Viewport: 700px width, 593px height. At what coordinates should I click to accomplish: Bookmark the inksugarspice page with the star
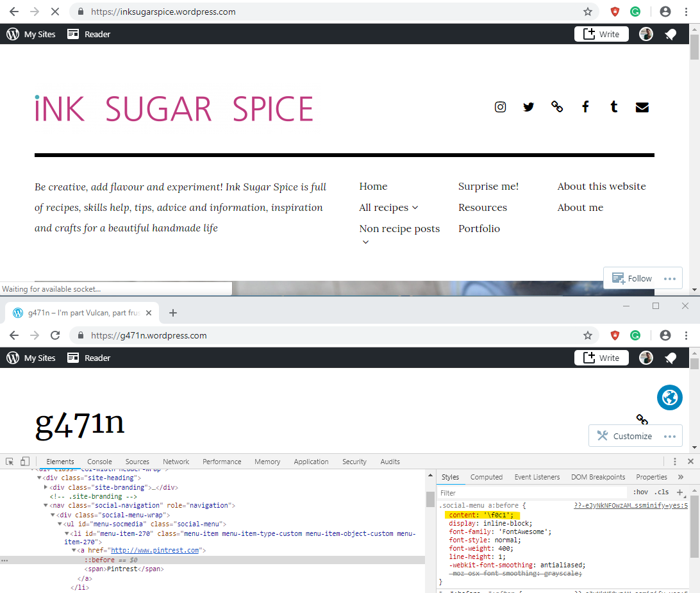click(x=587, y=12)
